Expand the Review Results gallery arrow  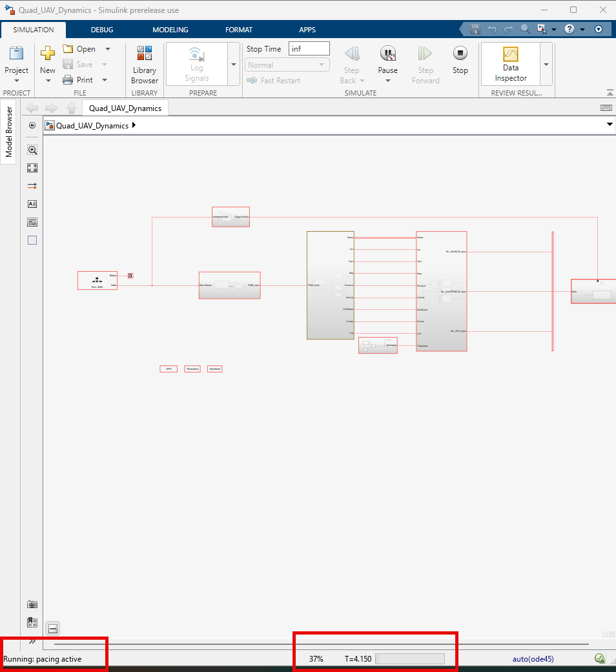coord(546,65)
